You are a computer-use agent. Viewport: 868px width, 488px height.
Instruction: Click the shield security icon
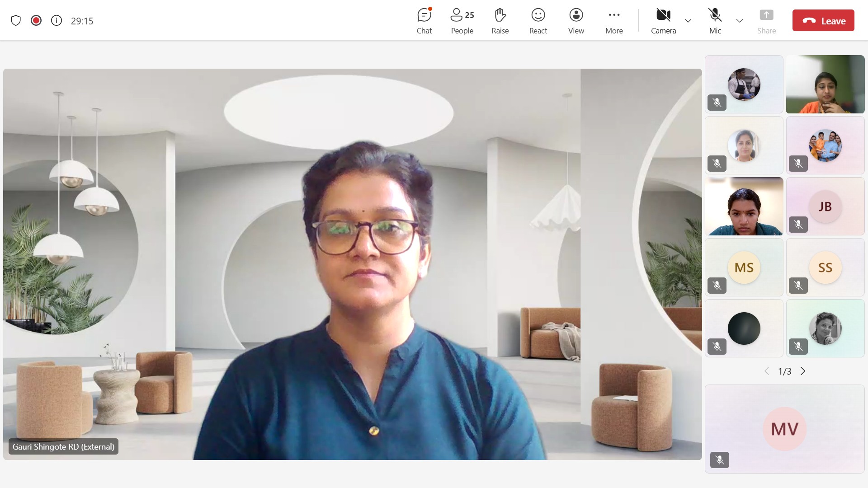pos(16,21)
